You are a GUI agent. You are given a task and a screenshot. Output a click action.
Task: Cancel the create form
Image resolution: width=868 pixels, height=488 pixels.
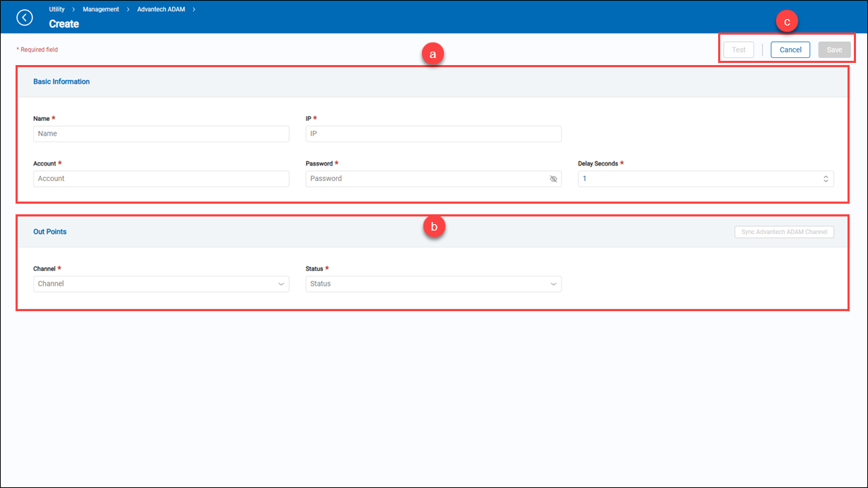[790, 50]
